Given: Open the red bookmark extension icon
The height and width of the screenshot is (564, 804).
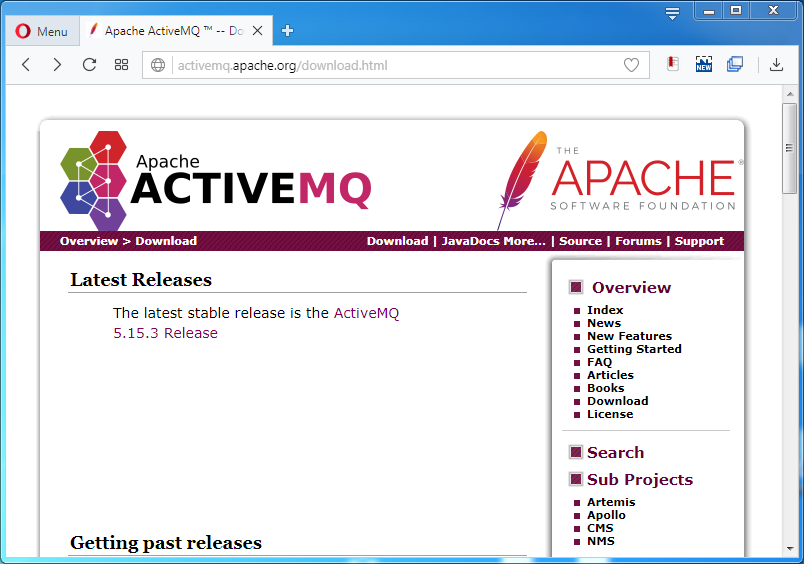Looking at the screenshot, I should tap(673, 64).
